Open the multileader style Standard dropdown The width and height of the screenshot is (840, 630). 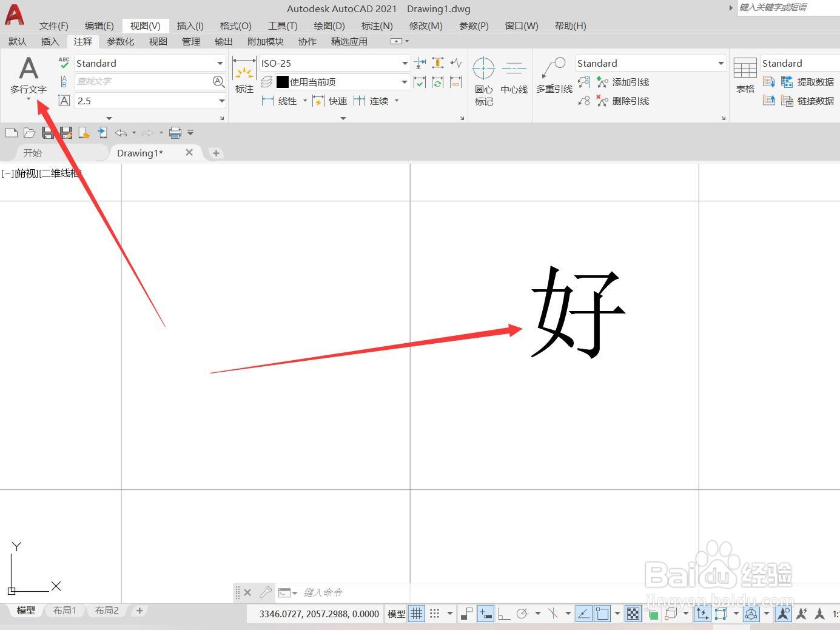(x=721, y=63)
